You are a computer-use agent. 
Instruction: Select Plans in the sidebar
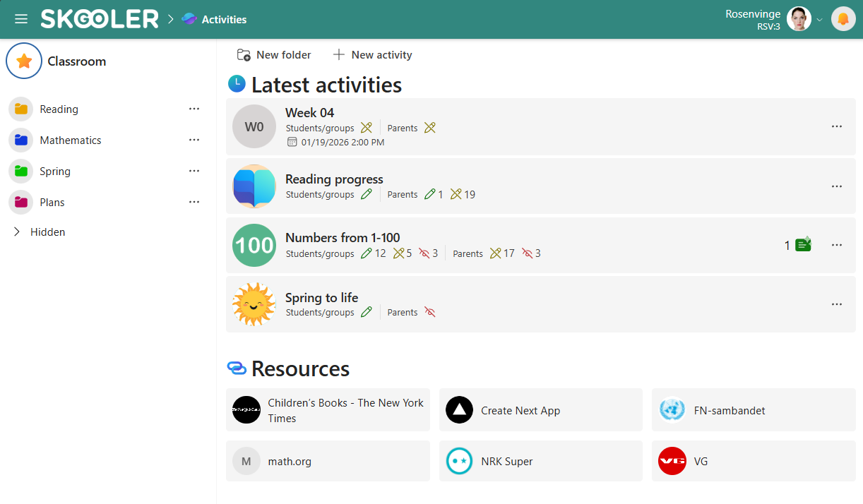[52, 203]
